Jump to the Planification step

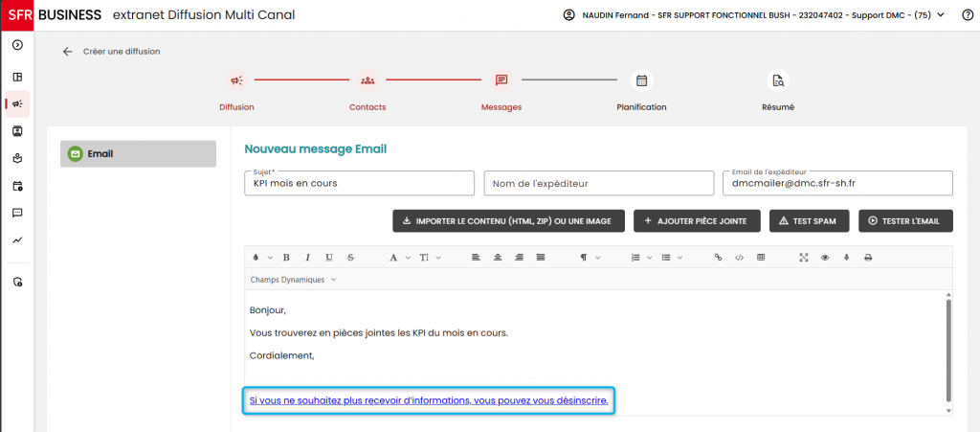click(x=641, y=91)
